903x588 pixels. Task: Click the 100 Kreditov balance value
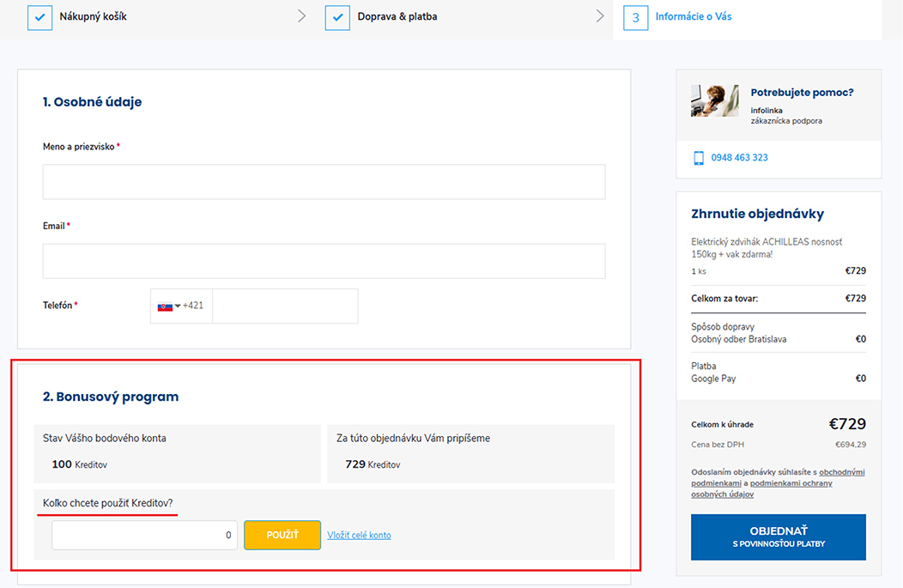80,464
